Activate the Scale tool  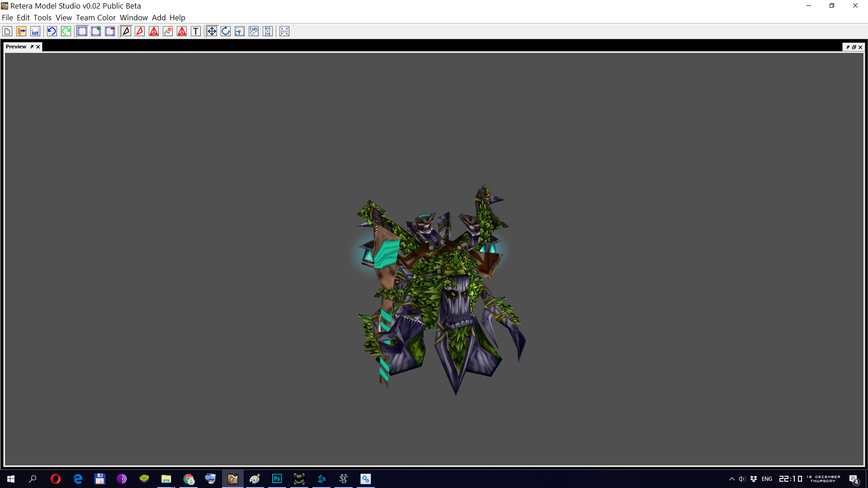coord(240,31)
